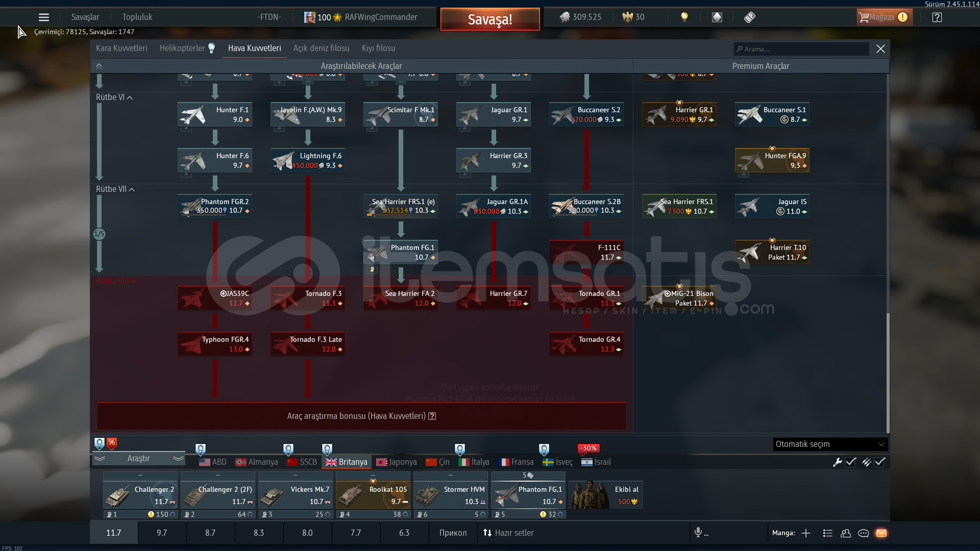980x551 pixels.
Task: Select Challenger 2 crew slot
Action: [x=140, y=495]
